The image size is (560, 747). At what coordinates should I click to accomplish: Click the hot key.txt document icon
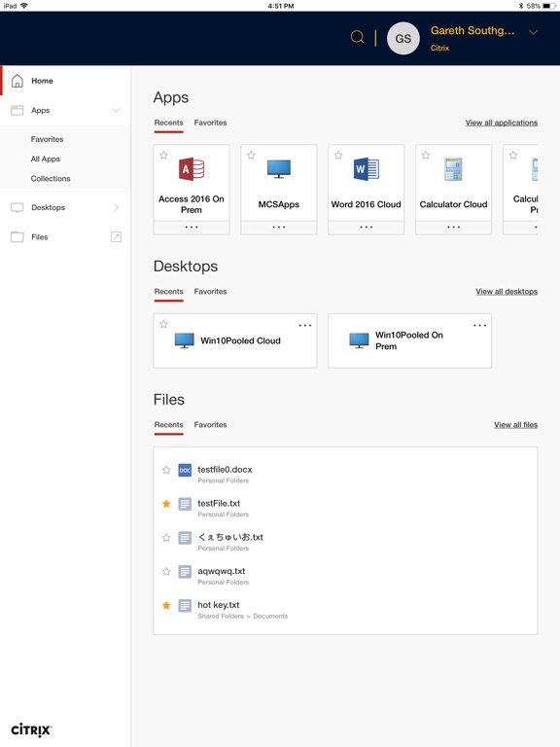tap(185, 606)
